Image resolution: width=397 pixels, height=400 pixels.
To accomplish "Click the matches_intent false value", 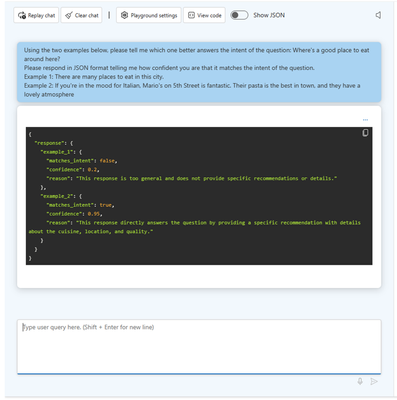I will point(107,161).
